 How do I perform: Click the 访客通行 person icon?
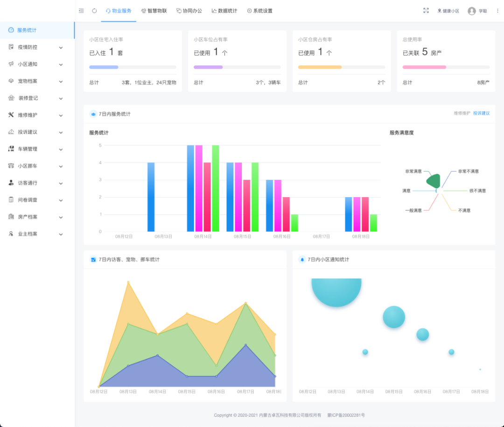[x=11, y=183]
